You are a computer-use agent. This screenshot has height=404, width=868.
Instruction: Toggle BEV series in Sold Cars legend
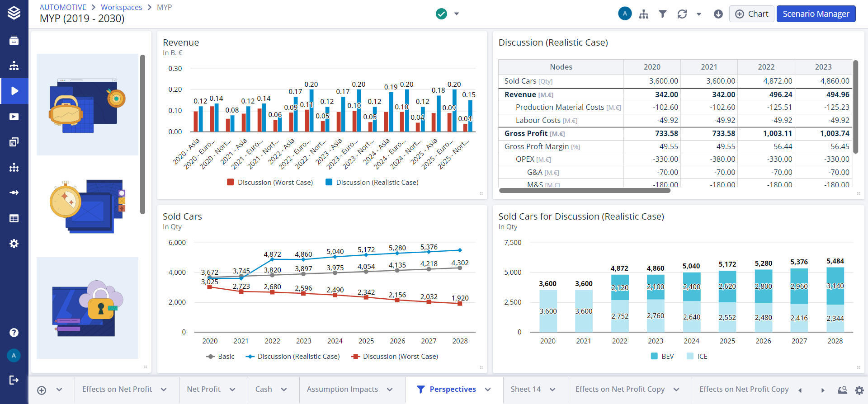(662, 357)
